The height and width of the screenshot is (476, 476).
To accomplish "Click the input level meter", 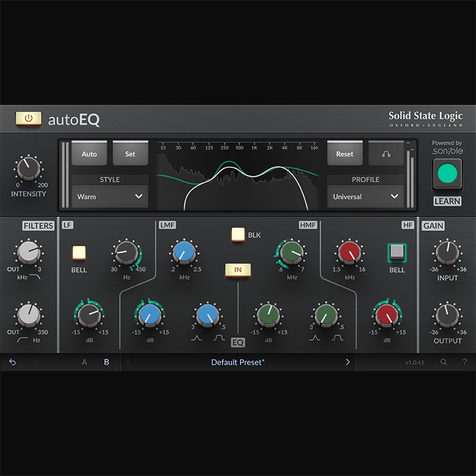I will tap(65, 175).
